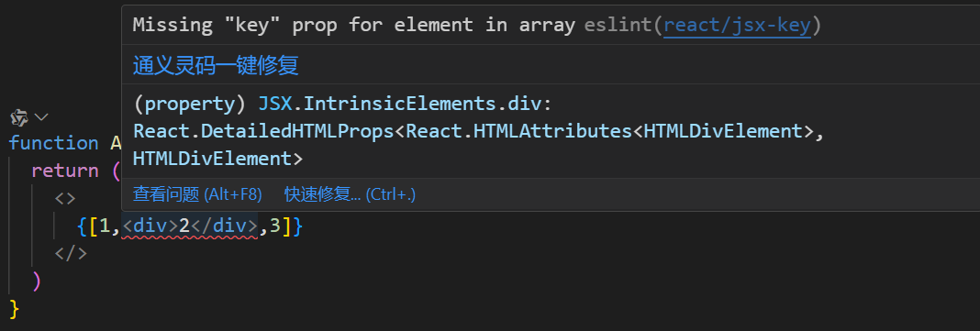Screen dimensions: 980x331
Task: Click the yellow closing function brace
Action: click(x=15, y=308)
